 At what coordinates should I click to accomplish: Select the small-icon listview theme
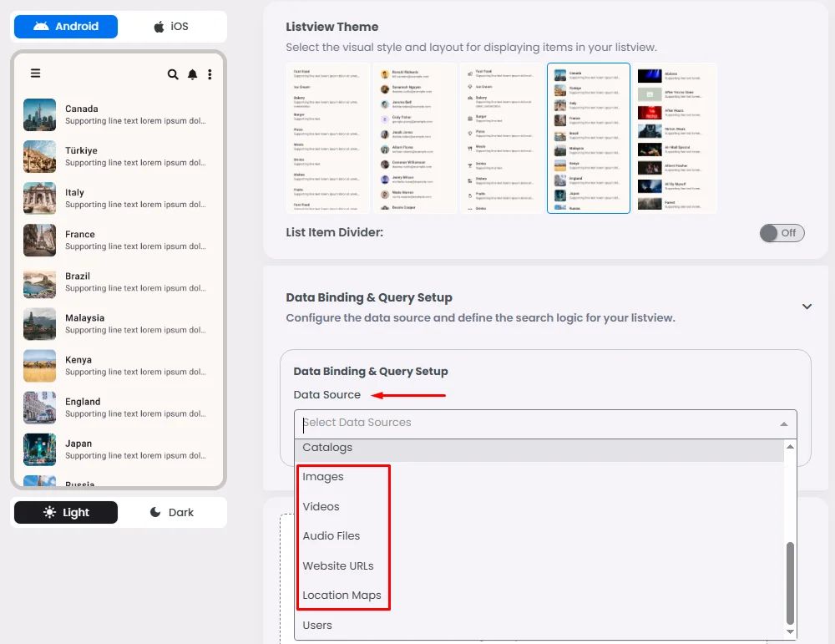click(x=502, y=138)
